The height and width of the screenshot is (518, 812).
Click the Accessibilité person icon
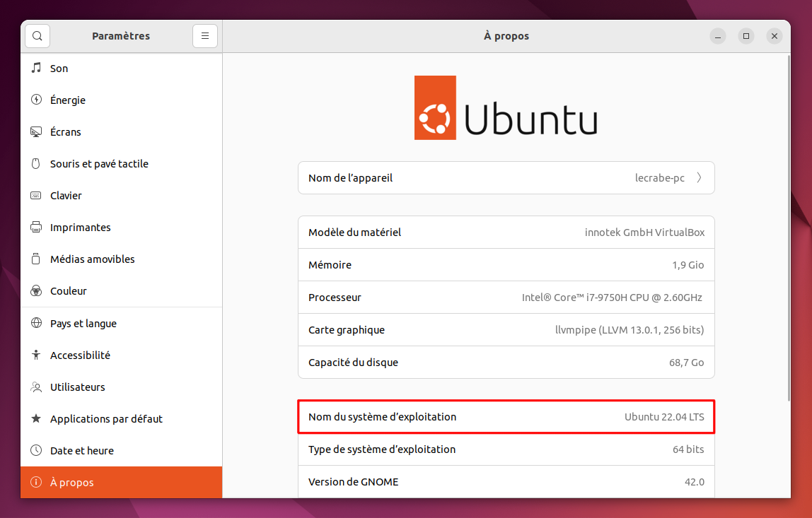click(x=36, y=355)
